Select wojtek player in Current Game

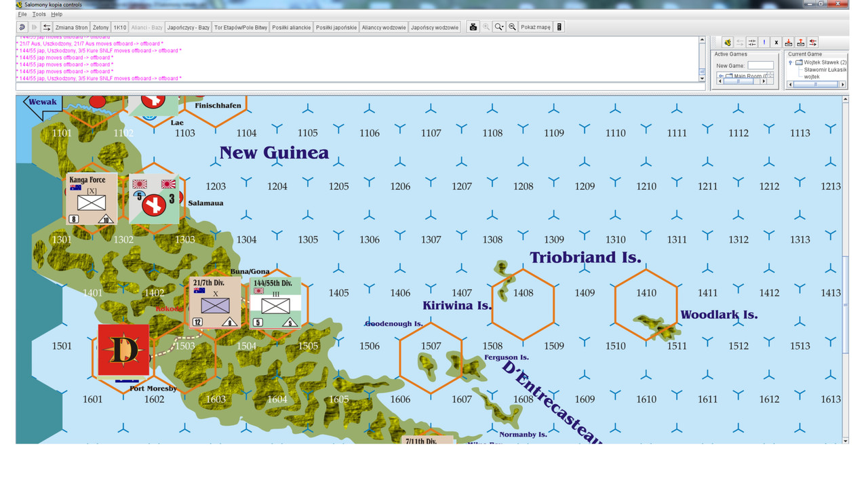[812, 77]
